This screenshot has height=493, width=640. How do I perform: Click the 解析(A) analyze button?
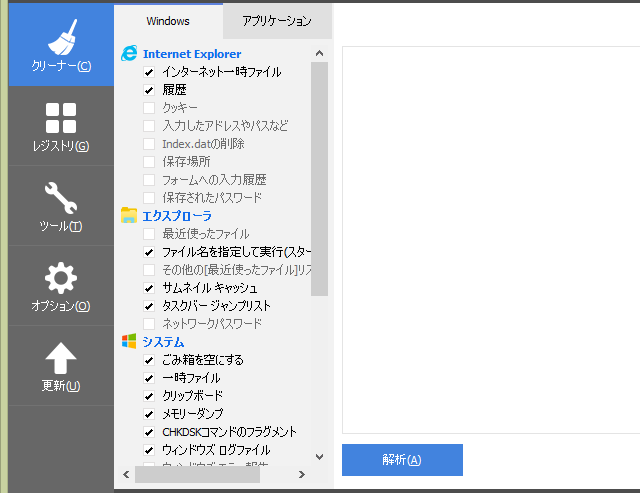click(402, 460)
